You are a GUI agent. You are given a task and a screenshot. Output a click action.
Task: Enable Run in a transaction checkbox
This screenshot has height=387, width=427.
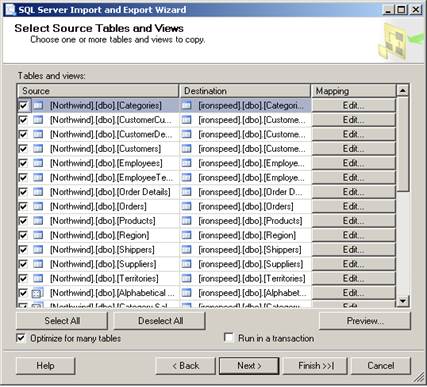pyautogui.click(x=229, y=338)
